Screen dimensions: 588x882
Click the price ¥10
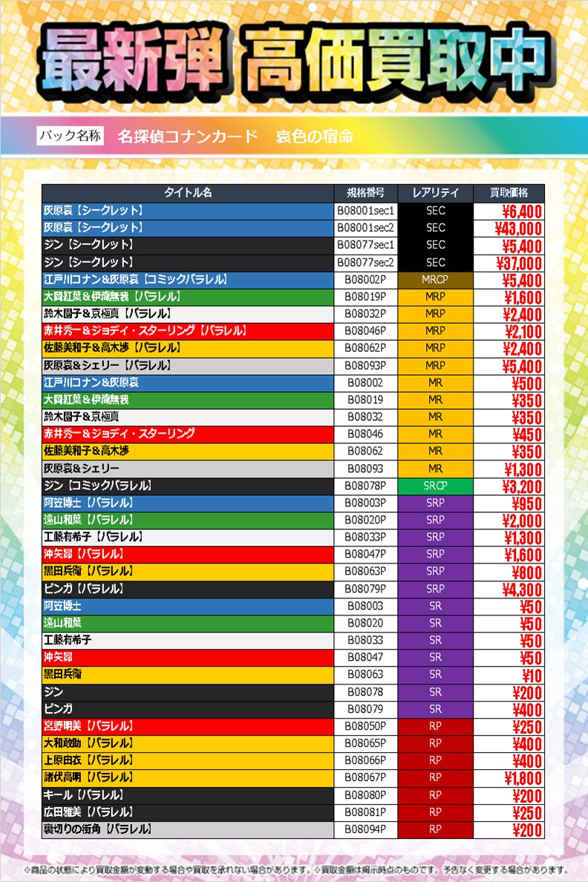pos(532,676)
